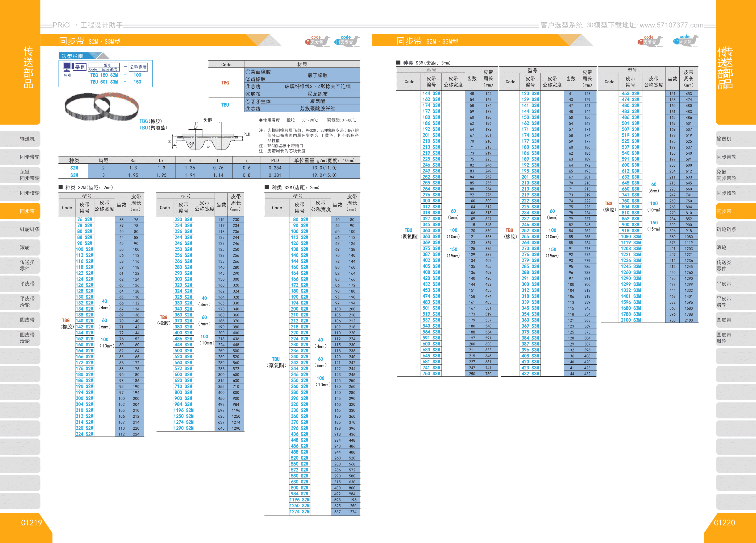Screen dimensions: 756x543
Task: Select the S3M row label in the dimensions table
Action: [x=74, y=175]
